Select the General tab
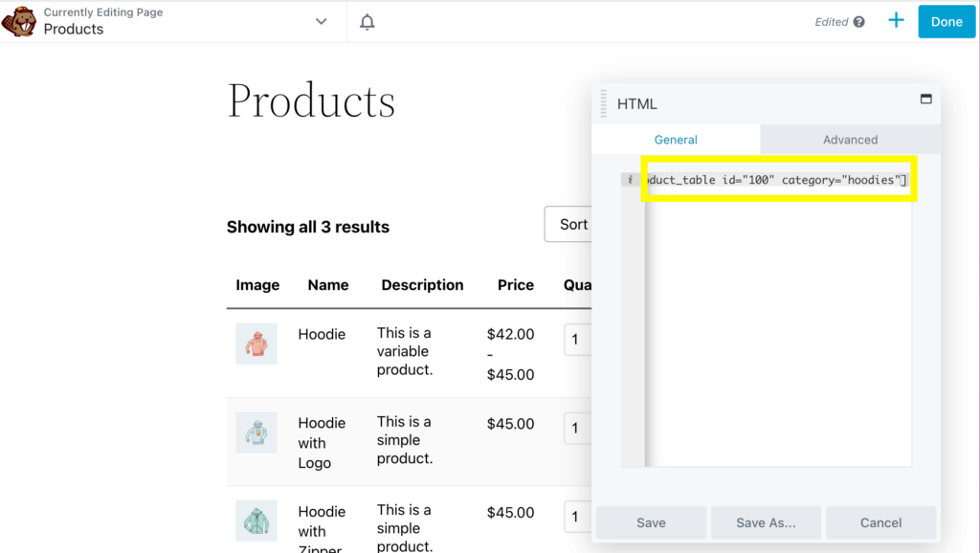The image size is (980, 553). (676, 139)
